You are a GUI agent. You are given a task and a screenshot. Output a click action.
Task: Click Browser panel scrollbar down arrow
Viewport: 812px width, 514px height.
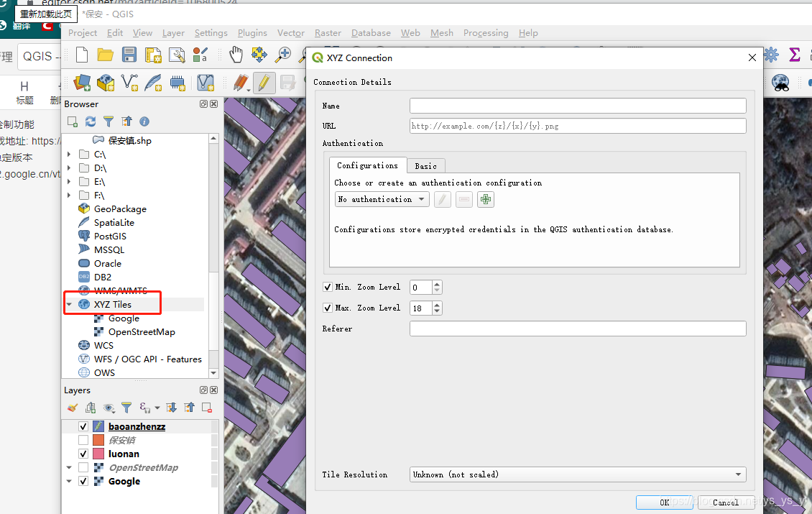click(x=213, y=373)
